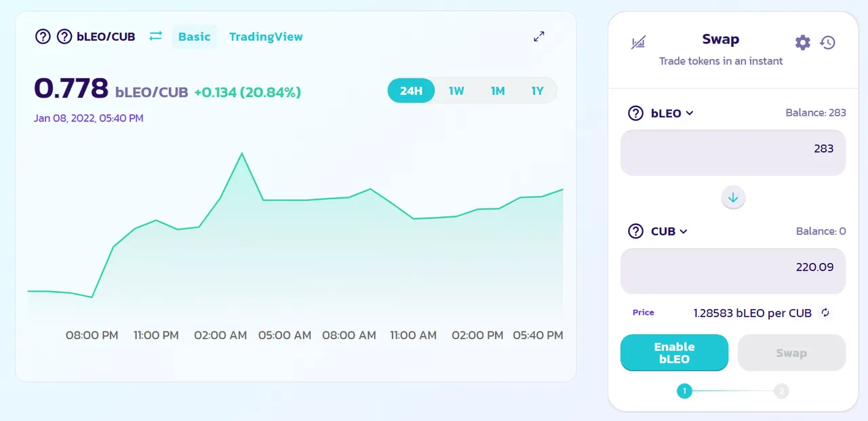Viewport: 868px width, 421px height.
Task: Click the Balance: 0 text
Action: point(821,231)
